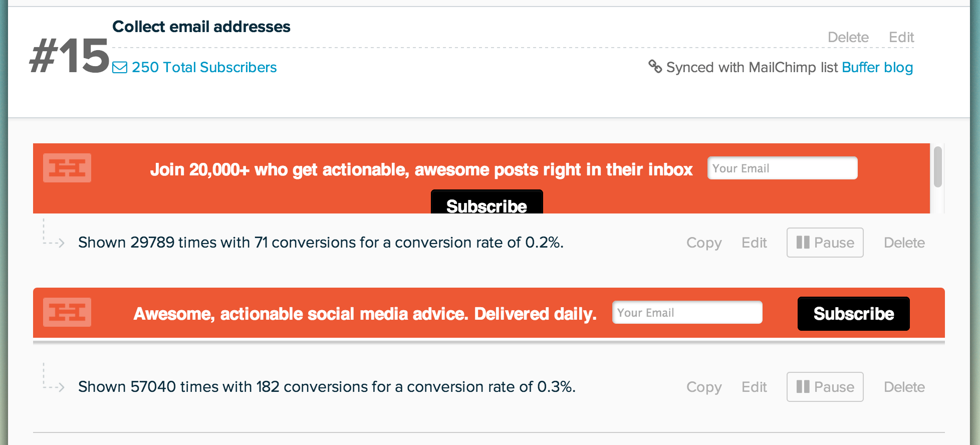The image size is (980, 445).
Task: Click the logo icon on the second orange bar
Action: (x=67, y=313)
